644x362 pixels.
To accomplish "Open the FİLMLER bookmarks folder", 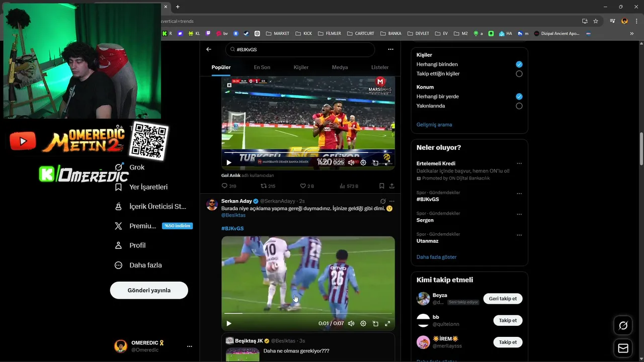I will [329, 34].
